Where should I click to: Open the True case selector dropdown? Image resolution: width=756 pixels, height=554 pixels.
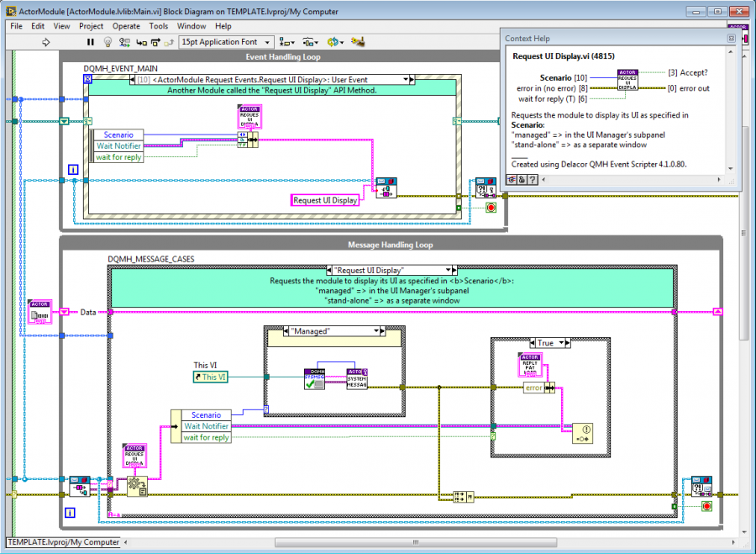click(x=561, y=343)
